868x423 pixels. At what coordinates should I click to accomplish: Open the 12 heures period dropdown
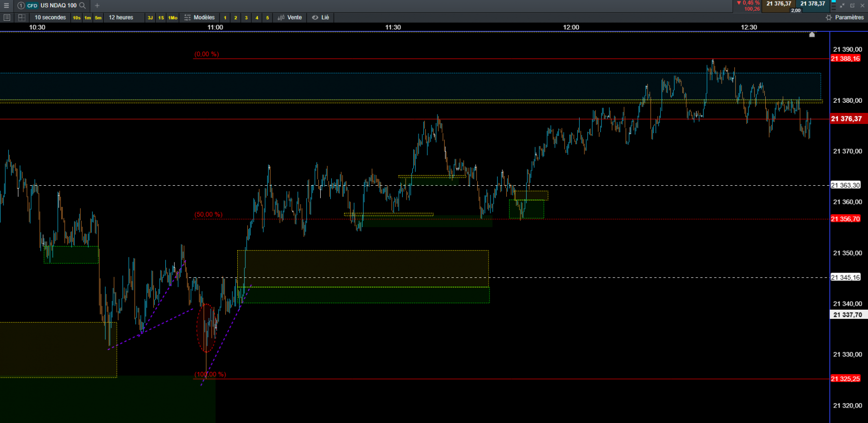121,17
